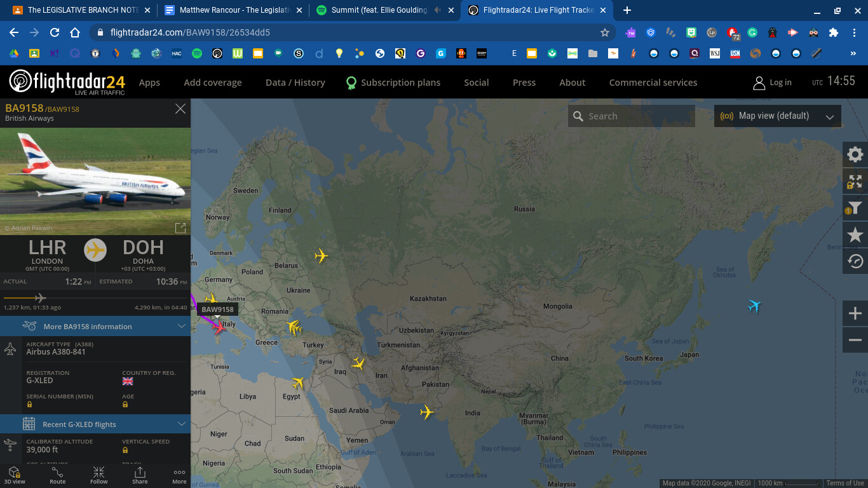868x488 pixels.
Task: Select the red BAW9158 plane on map
Action: click(x=219, y=328)
